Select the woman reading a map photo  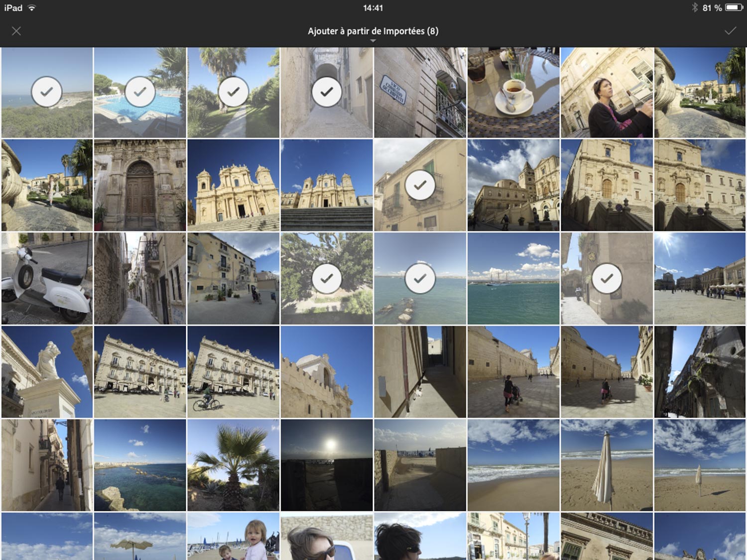607,93
